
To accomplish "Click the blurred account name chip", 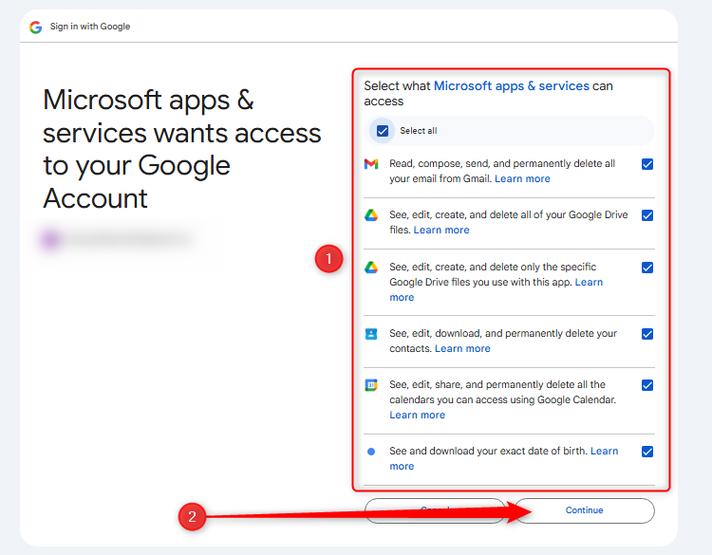I will pos(119,239).
